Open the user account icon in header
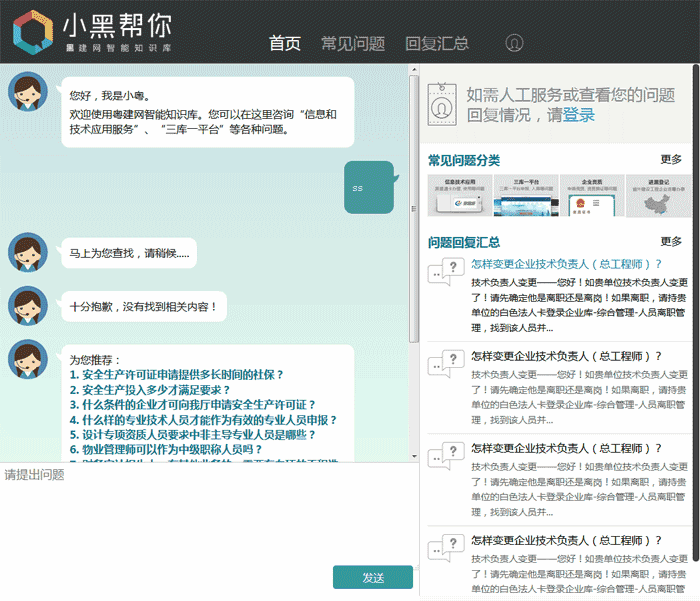700x601 pixels. point(514,43)
